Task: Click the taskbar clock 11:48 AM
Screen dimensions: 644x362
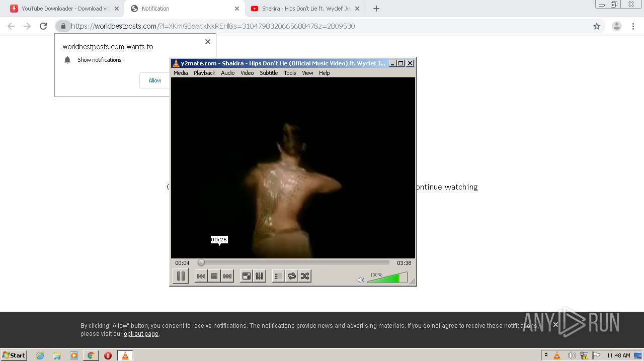Action: tap(618, 355)
